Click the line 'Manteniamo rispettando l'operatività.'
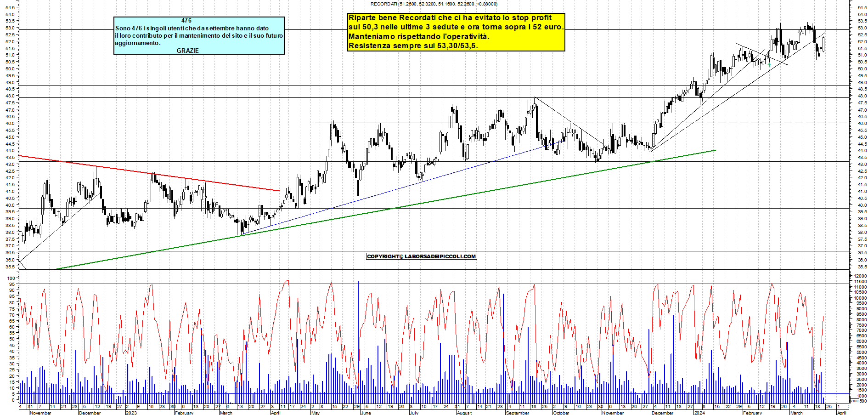Viewport: 868px width, 415px height. pos(419,36)
